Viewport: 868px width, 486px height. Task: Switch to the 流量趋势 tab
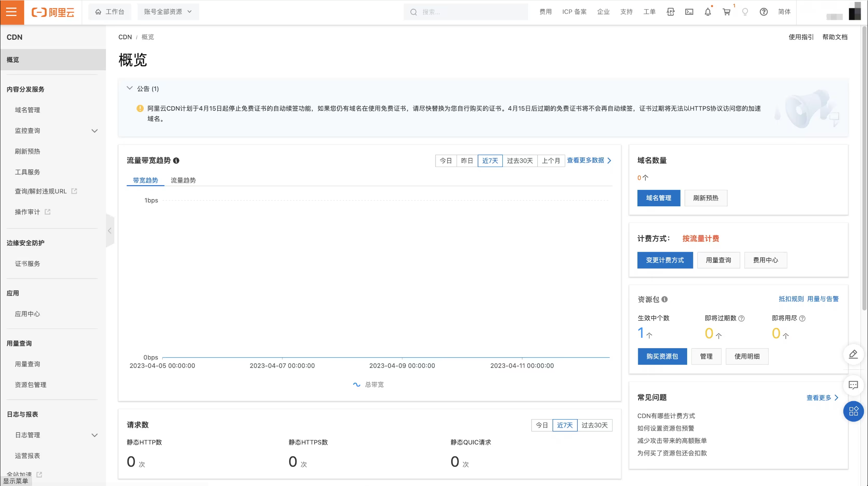pos(183,180)
